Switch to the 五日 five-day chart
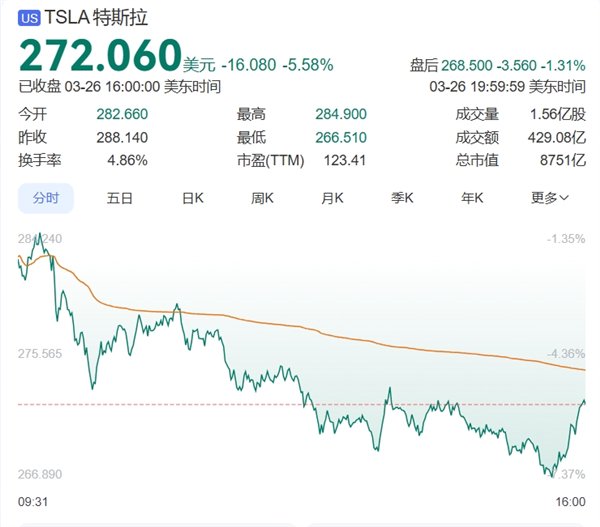The height and width of the screenshot is (527, 600). [x=120, y=198]
